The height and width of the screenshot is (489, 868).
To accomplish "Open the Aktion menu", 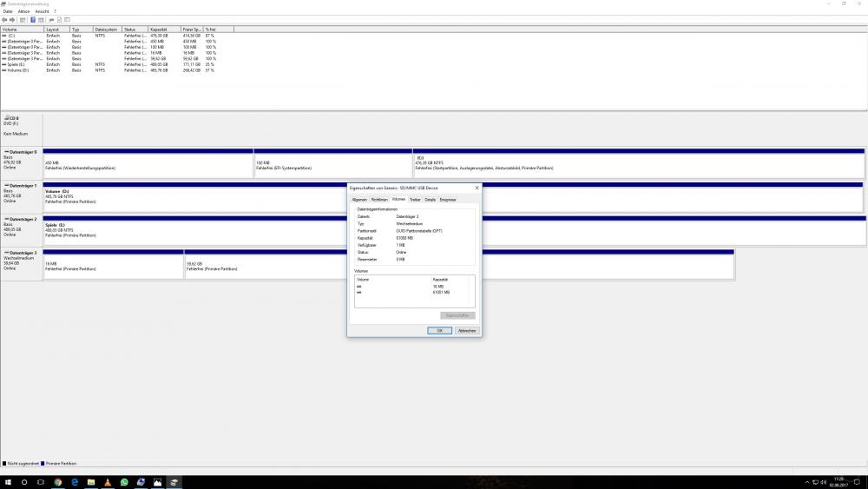I will coord(23,11).
